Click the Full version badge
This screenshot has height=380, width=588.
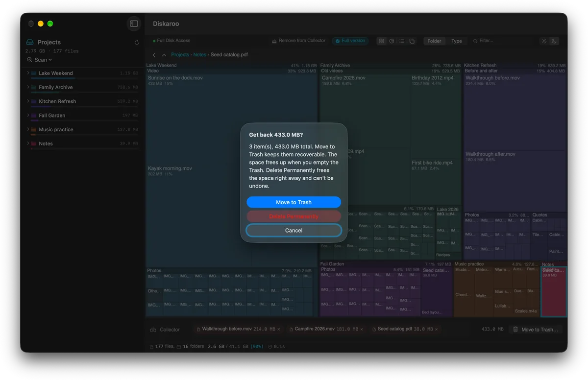(x=350, y=41)
